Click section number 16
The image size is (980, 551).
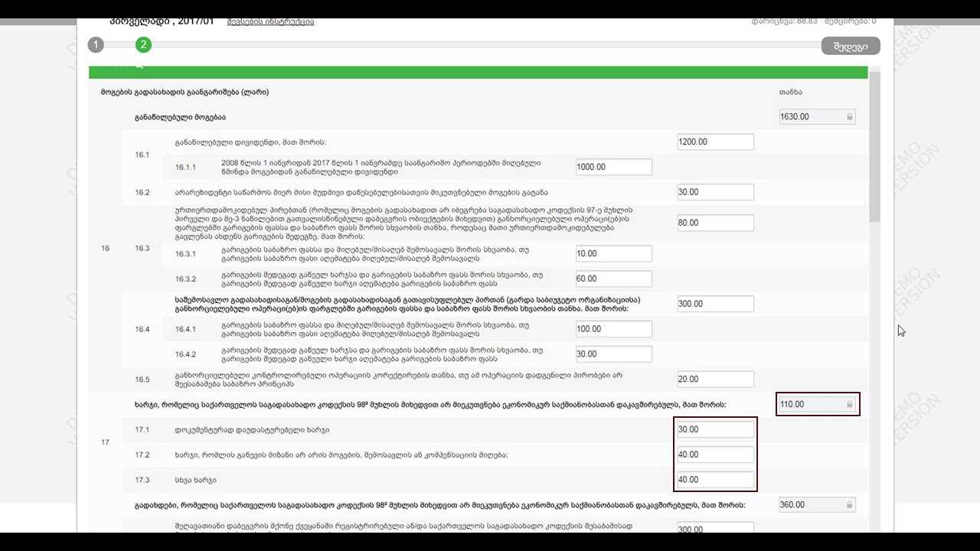point(106,249)
